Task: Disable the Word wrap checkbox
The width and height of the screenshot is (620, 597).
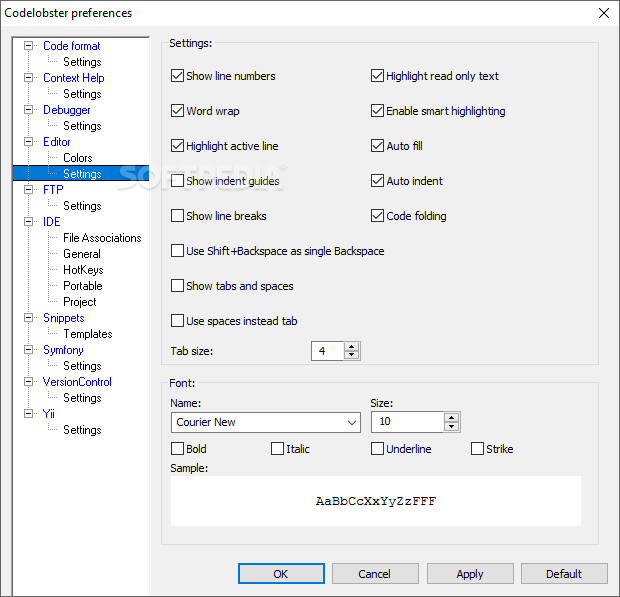Action: [x=177, y=111]
